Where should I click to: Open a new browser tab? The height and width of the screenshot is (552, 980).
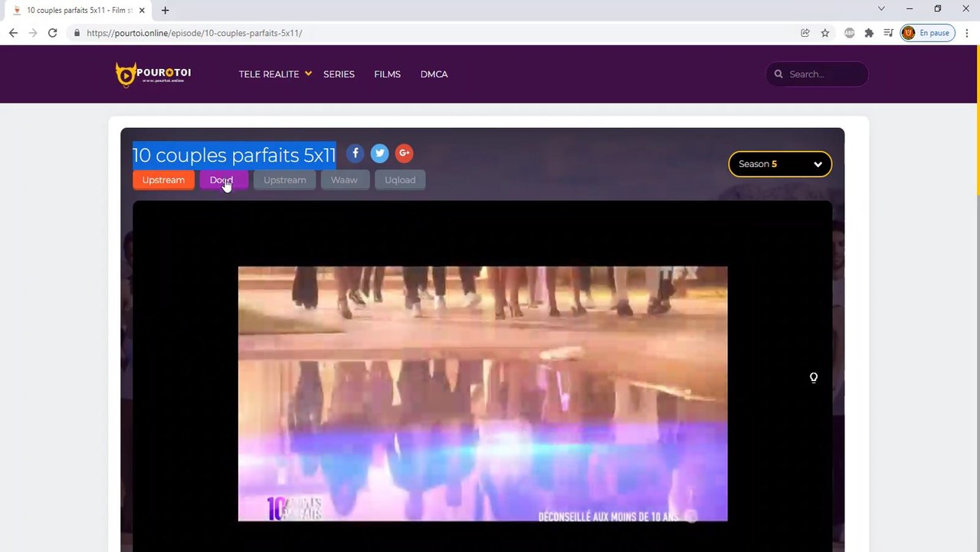(165, 10)
